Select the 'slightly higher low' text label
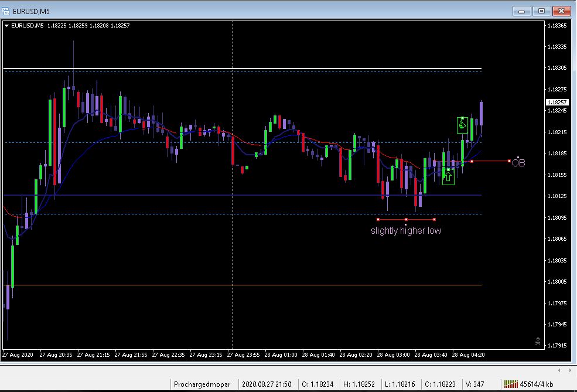The image size is (577, 392). tap(406, 231)
